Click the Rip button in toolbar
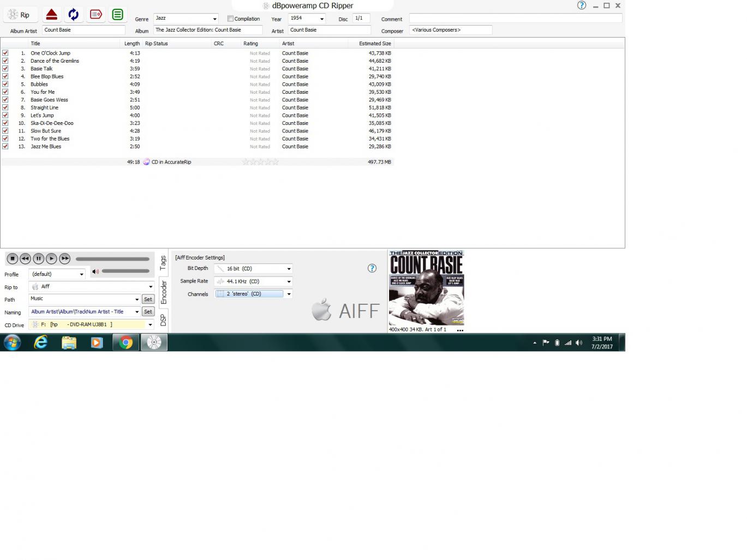747x560 pixels. pos(19,15)
